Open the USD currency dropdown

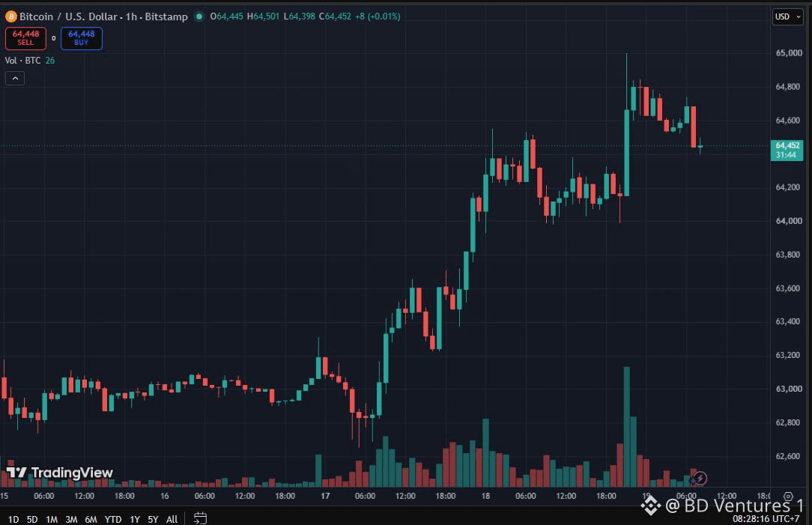click(788, 16)
